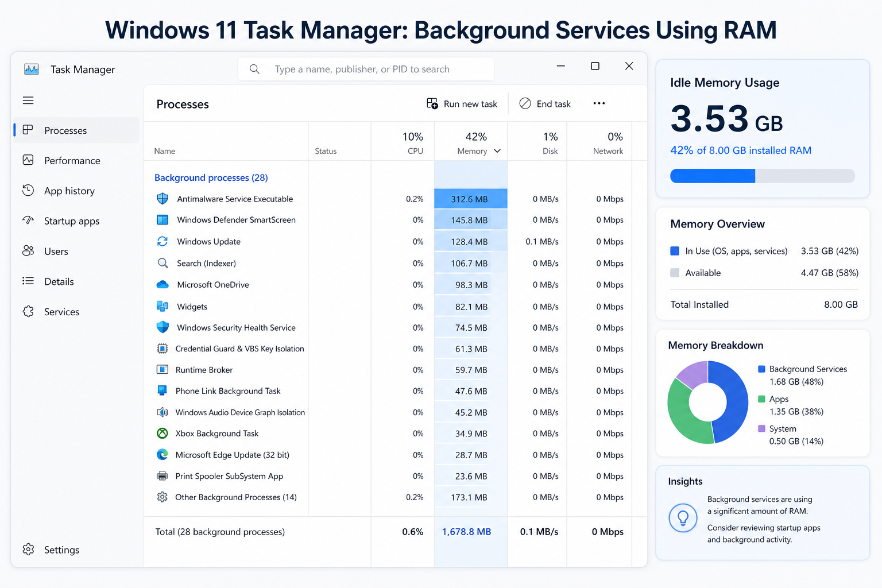Click the Widgets process icon
882x588 pixels.
coord(163,307)
